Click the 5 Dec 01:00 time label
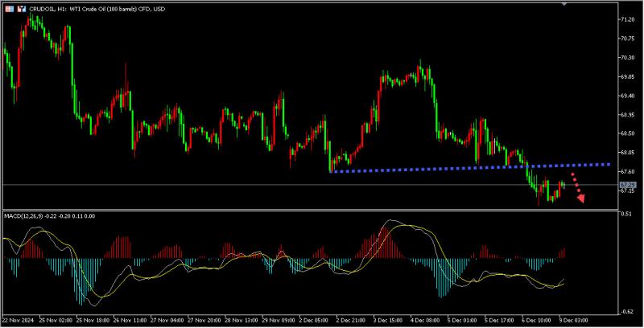 [462, 320]
